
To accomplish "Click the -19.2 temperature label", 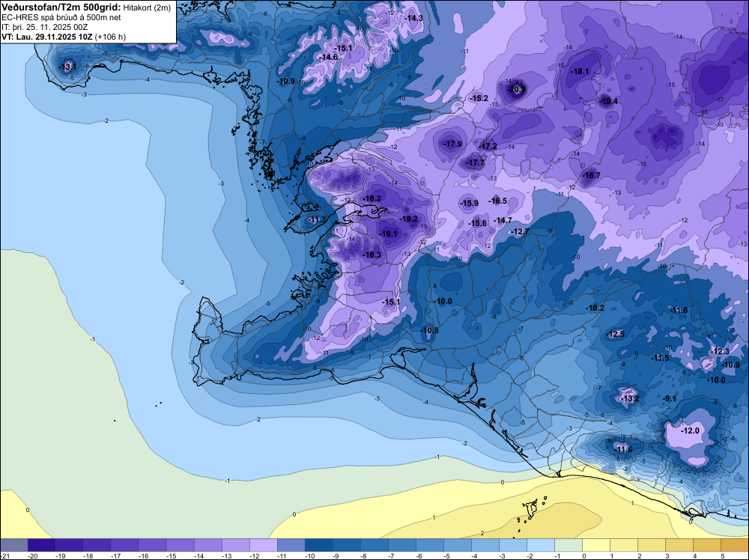I will pyautogui.click(x=409, y=219).
